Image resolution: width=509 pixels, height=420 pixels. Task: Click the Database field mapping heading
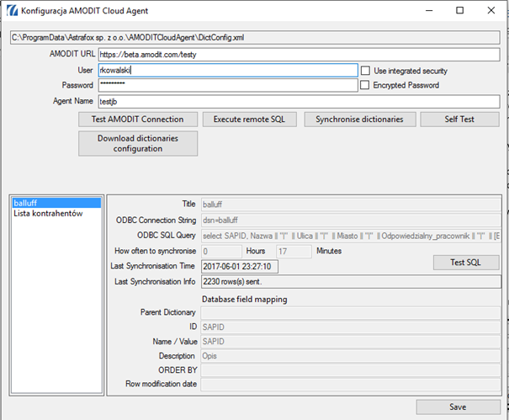coord(245,300)
